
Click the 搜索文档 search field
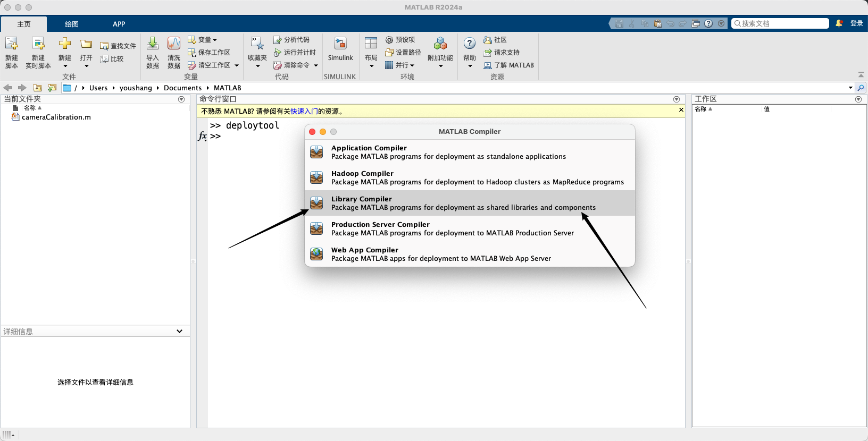point(780,23)
